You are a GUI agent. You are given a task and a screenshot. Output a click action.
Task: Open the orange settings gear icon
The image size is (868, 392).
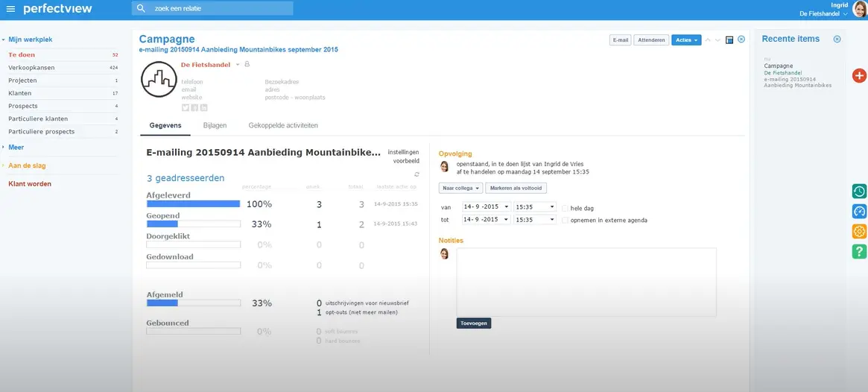pos(859,232)
